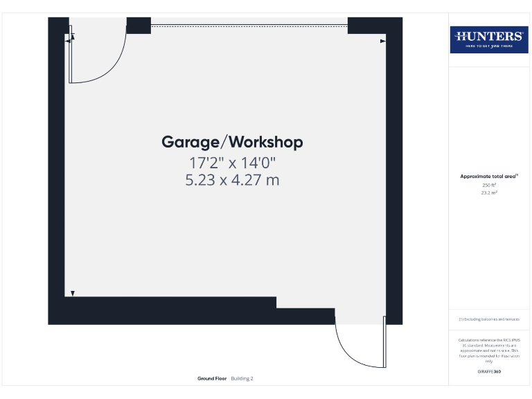Click the Garage/Workshop room label
Screen dimensions: 532x399
(232, 143)
